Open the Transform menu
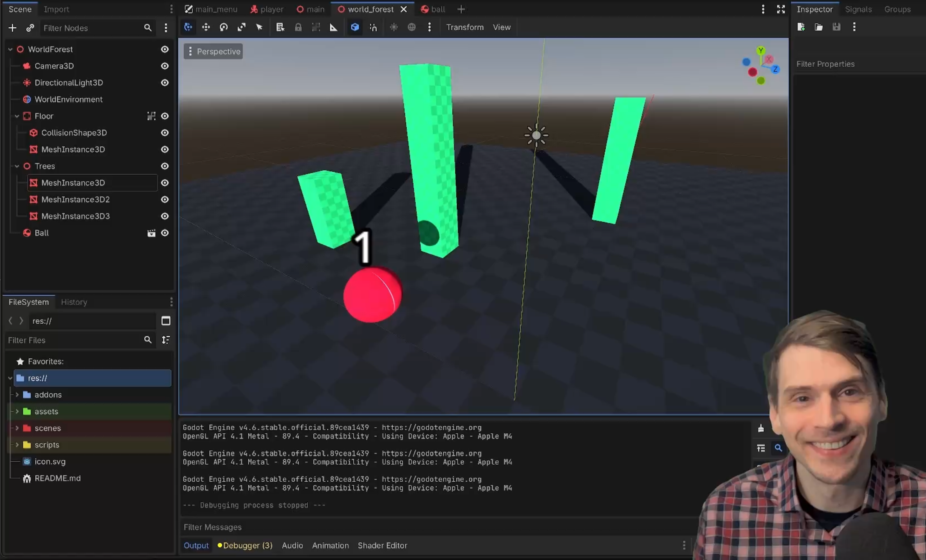Viewport: 926px width, 560px height. point(465,27)
